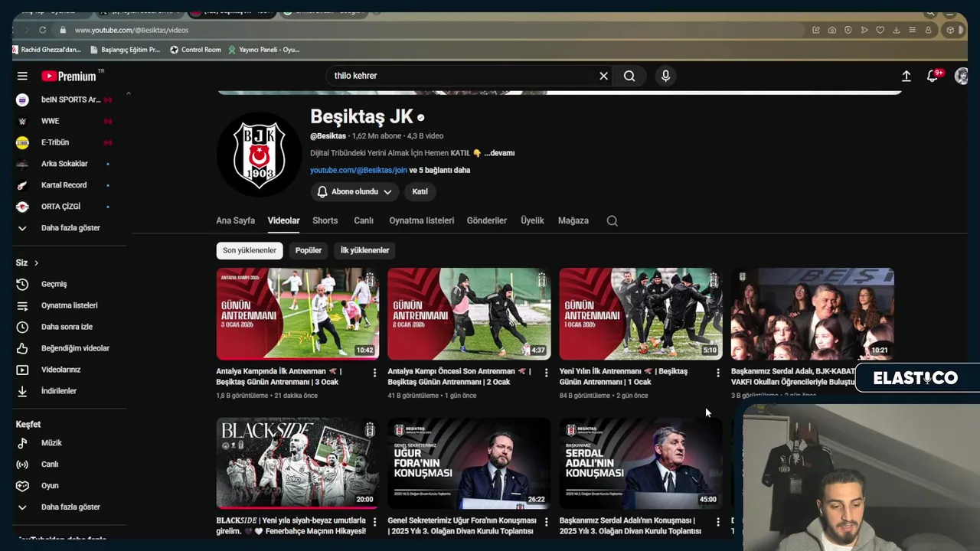This screenshot has width=980, height=551.
Task: Open ve 5 bağlantı daha links
Action: (439, 170)
